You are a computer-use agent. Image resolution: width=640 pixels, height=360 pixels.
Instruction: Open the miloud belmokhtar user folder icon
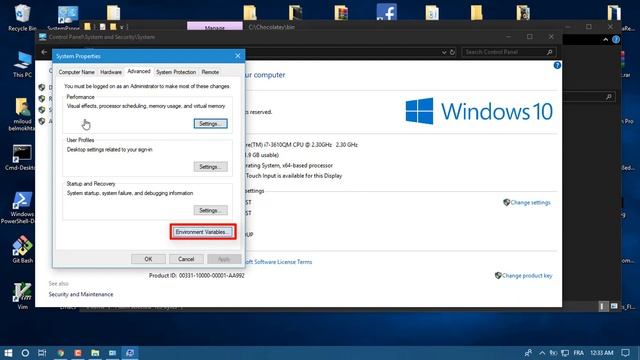pos(22,114)
